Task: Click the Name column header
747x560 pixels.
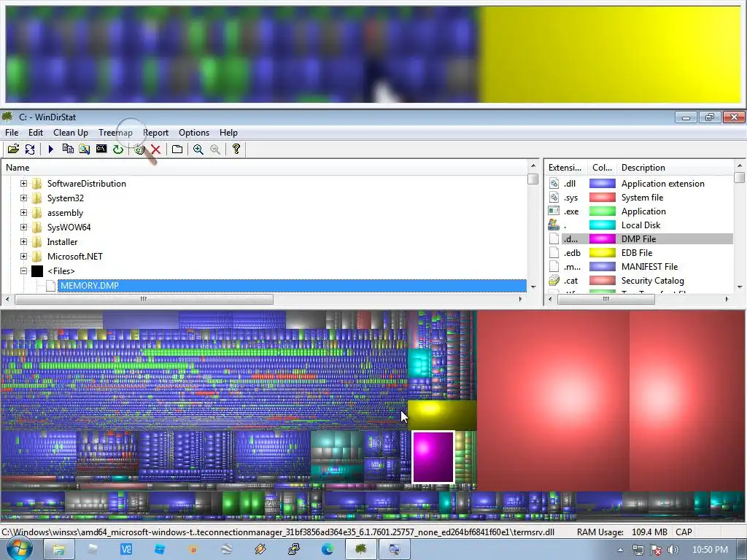Action: click(x=264, y=168)
